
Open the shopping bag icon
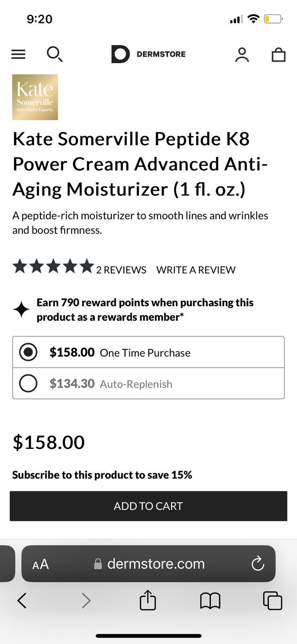279,55
